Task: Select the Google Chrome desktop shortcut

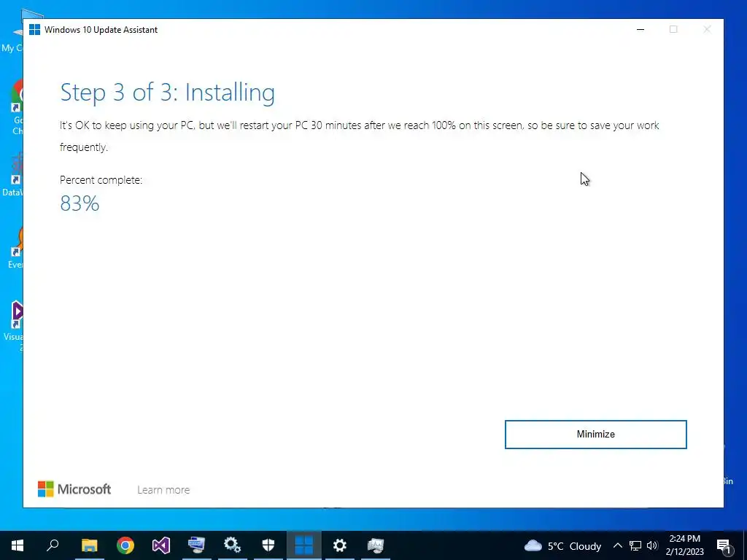Action: click(x=17, y=107)
